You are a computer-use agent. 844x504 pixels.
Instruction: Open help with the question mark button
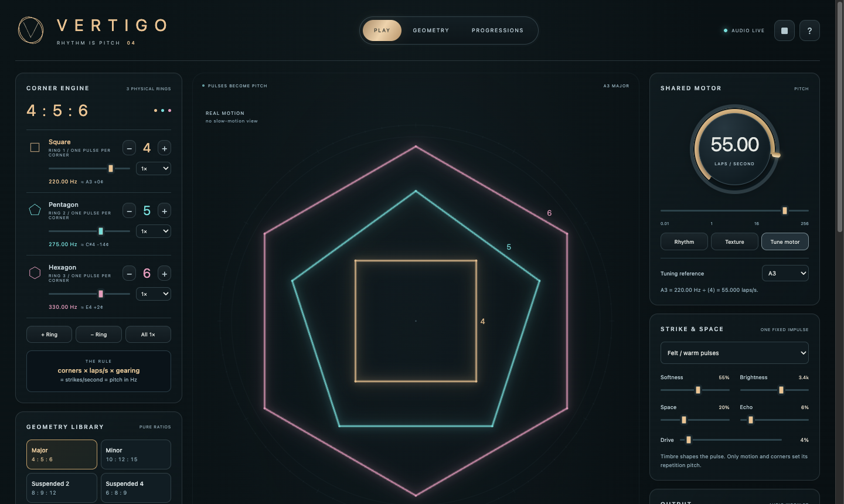point(809,30)
